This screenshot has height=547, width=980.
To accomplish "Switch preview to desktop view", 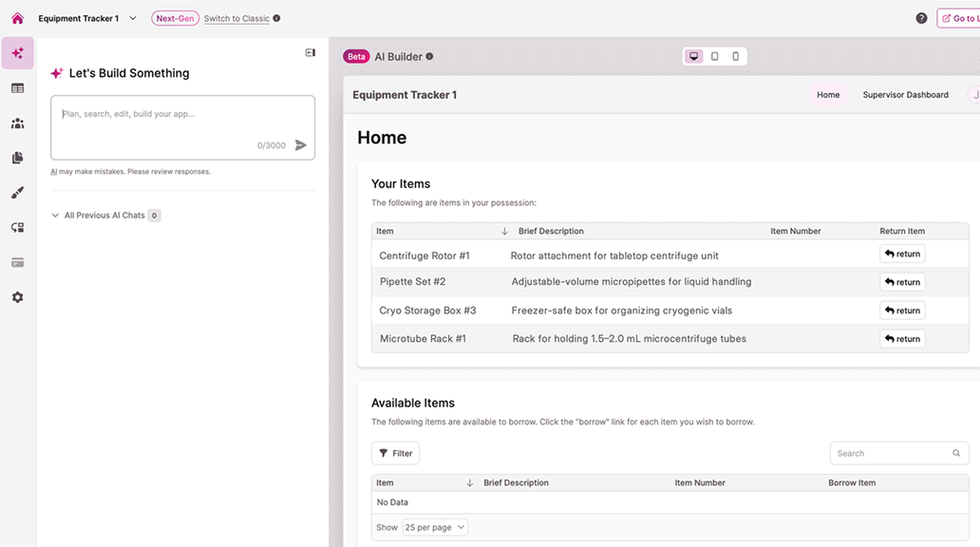I will (694, 57).
